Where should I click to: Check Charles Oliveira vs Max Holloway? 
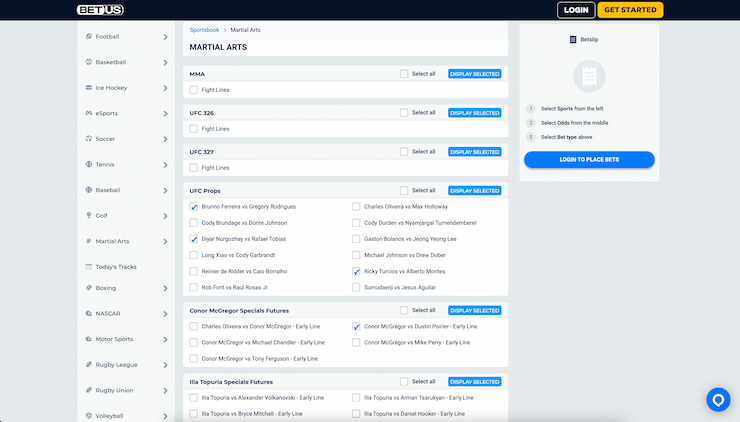click(356, 207)
